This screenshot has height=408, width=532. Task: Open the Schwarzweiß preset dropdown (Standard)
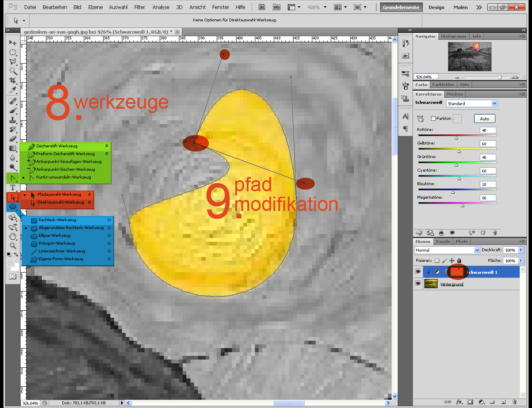pyautogui.click(x=472, y=103)
